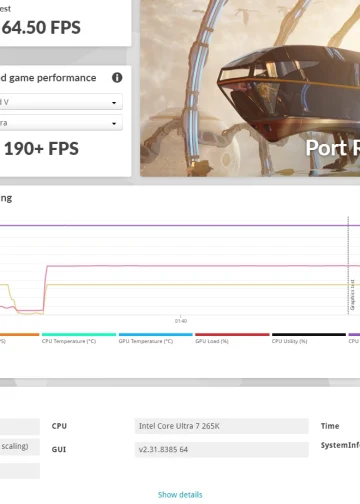Click the purple line at top of chart

pos(180,226)
